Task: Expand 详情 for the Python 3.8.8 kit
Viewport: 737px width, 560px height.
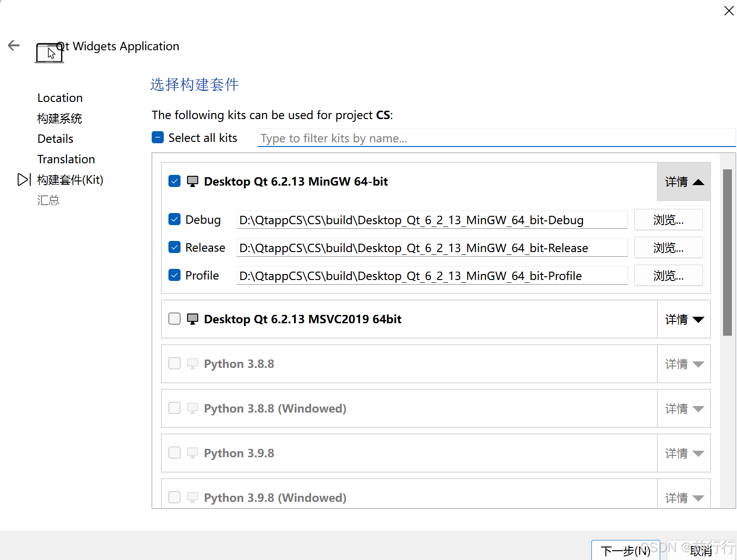Action: point(684,364)
